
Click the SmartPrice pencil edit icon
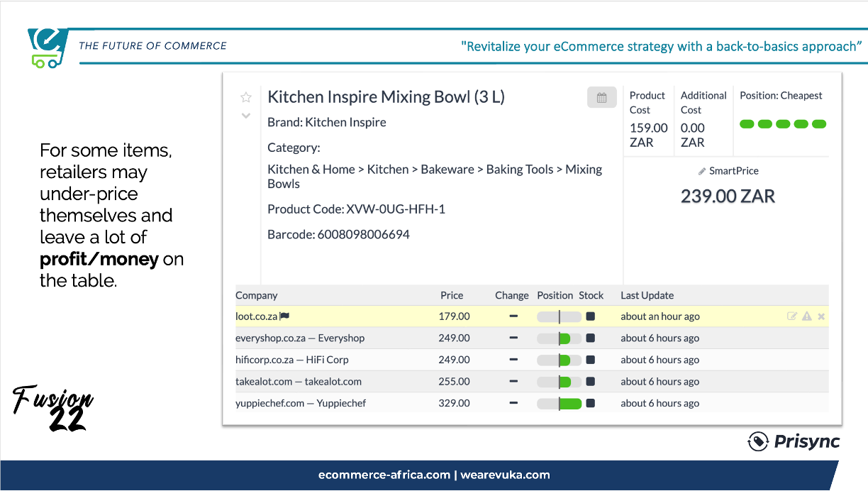[702, 171]
